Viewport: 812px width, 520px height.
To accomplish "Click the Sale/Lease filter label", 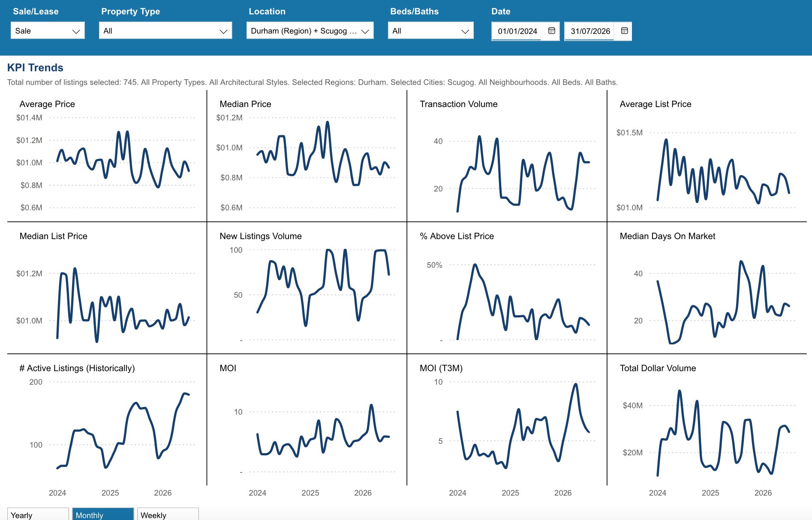I will pyautogui.click(x=36, y=12).
